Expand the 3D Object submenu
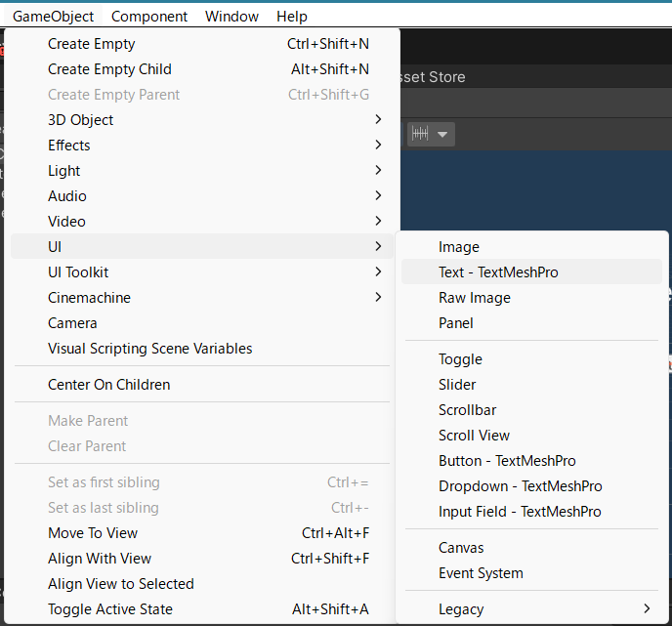 pyautogui.click(x=81, y=120)
